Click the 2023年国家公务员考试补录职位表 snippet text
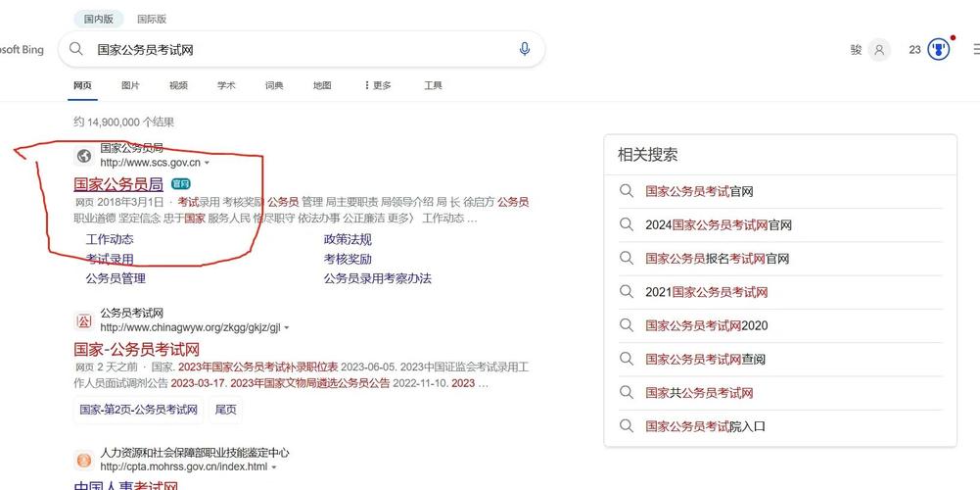Image resolution: width=980 pixels, height=490 pixels. [x=258, y=367]
